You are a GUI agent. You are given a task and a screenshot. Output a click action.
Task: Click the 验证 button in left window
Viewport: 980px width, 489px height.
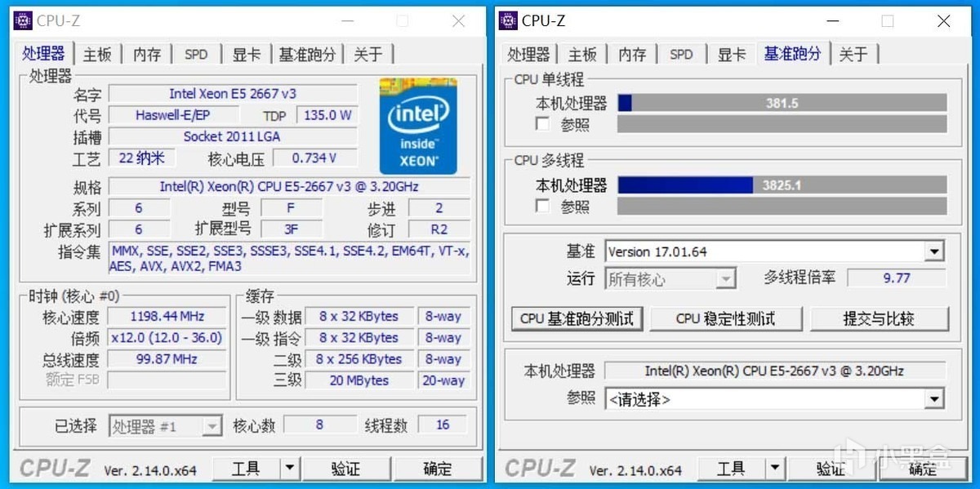(x=345, y=469)
